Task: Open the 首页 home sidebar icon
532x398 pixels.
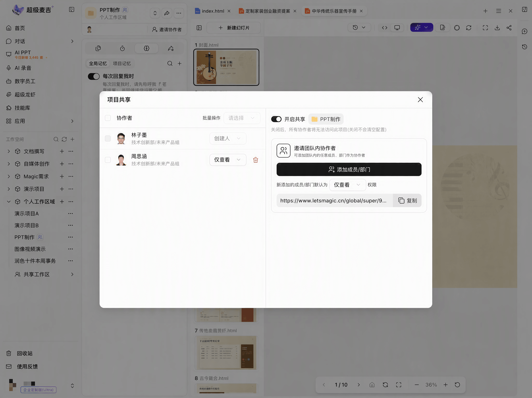Action: pyautogui.click(x=9, y=28)
